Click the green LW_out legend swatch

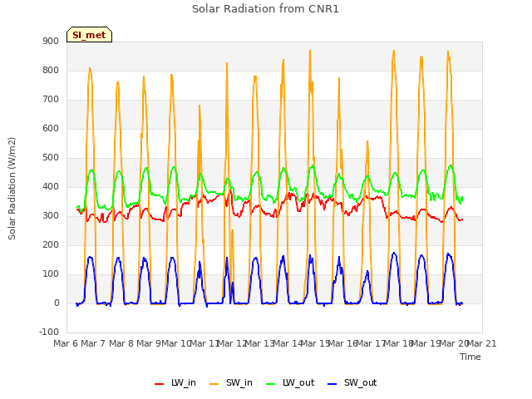click(271, 384)
